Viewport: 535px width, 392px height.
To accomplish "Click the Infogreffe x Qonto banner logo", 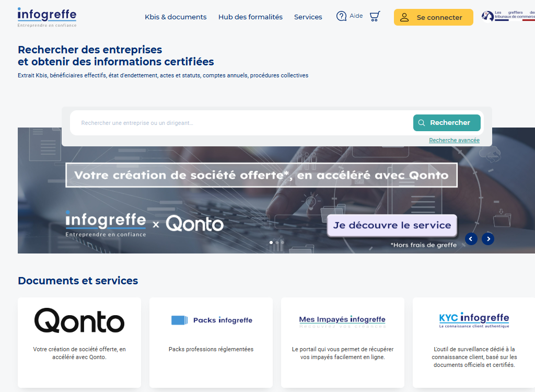I will click(144, 224).
